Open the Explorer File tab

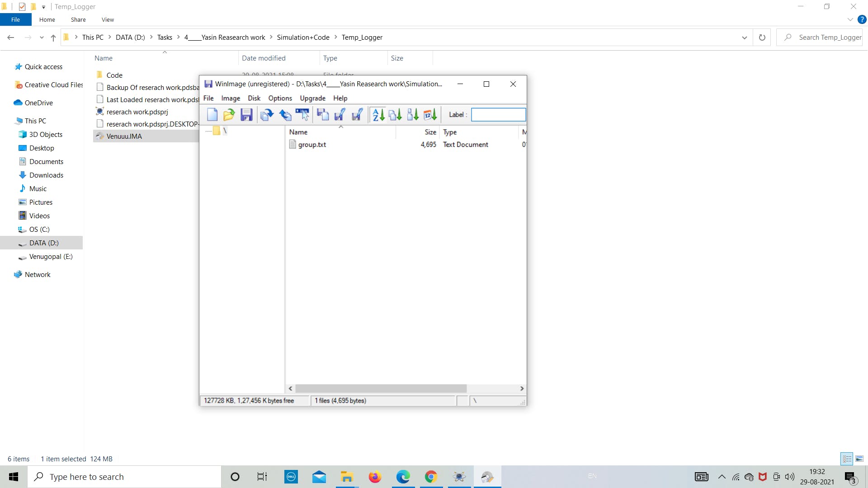pyautogui.click(x=16, y=19)
